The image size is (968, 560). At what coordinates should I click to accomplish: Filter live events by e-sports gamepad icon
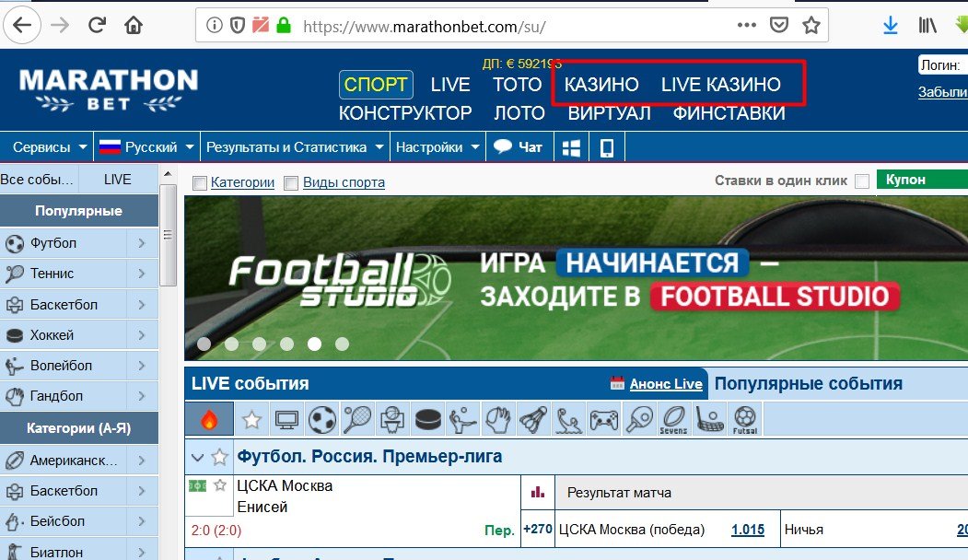tap(604, 420)
